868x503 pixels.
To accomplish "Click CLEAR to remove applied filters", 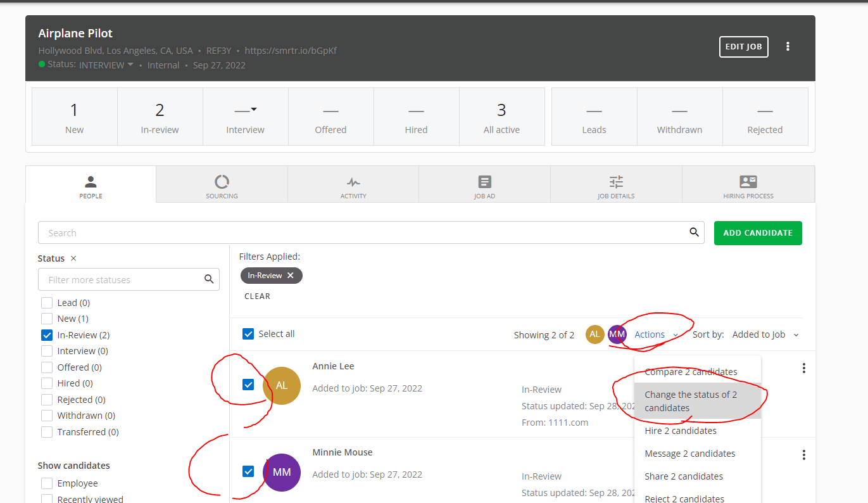I will click(257, 296).
